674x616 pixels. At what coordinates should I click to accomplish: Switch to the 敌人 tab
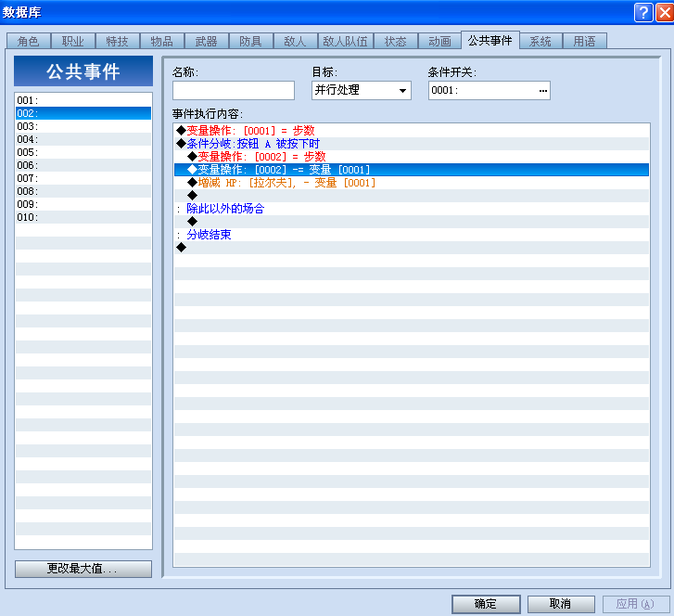click(x=296, y=42)
